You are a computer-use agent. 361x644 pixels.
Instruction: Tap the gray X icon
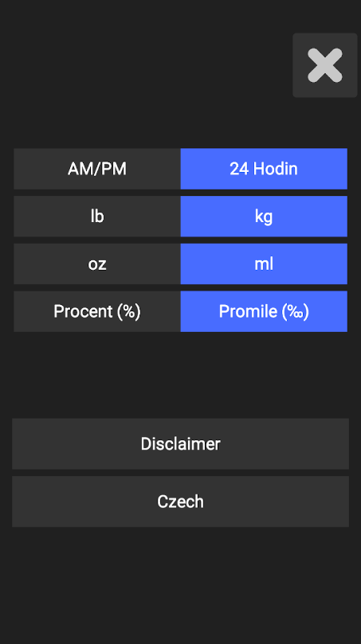pos(325,65)
